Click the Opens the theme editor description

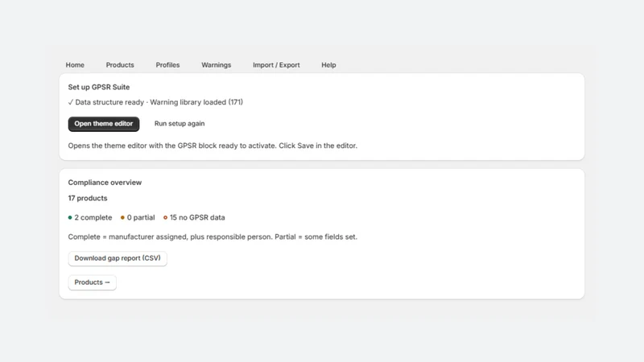coord(213,146)
